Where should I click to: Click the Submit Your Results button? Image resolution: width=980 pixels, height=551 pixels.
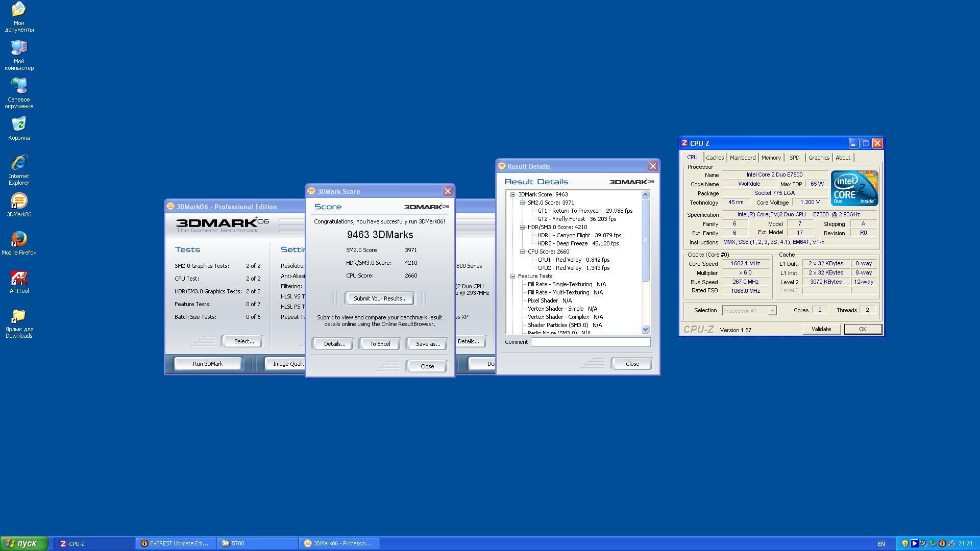(380, 298)
